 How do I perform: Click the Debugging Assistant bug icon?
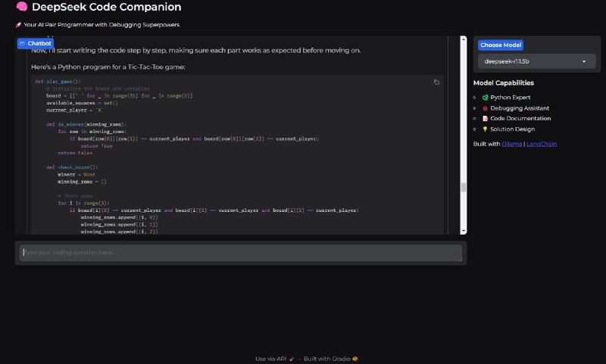click(485, 108)
